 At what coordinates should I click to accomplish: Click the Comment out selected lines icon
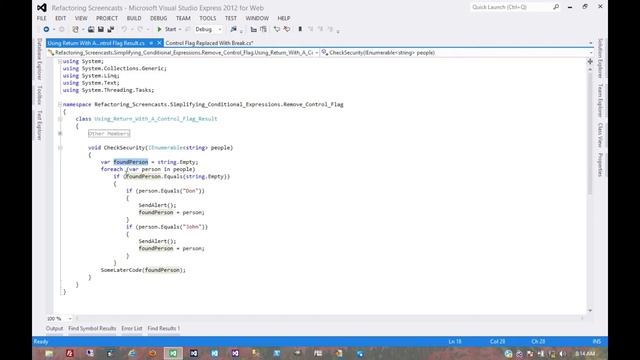tap(253, 29)
